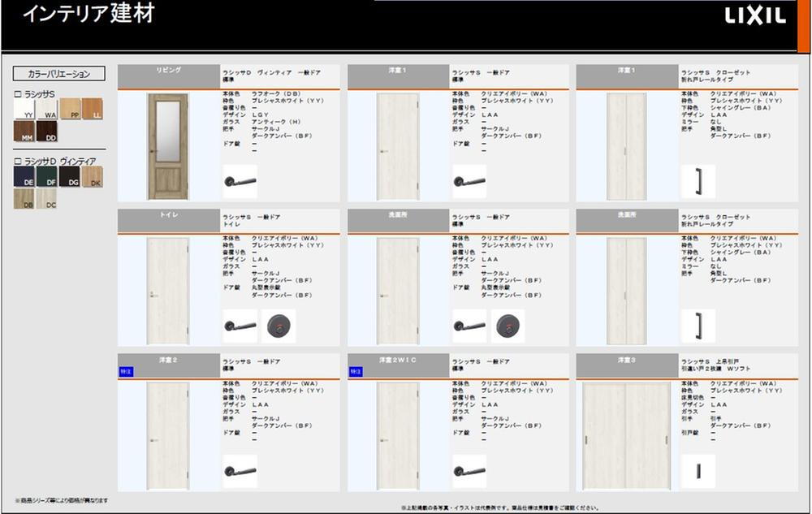Select the WA ivory color swatch
This screenshot has height=514, width=812.
click(x=46, y=109)
